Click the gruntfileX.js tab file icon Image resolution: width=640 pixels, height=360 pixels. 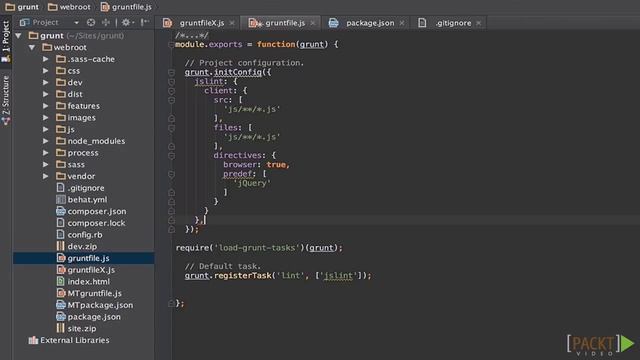[167, 23]
